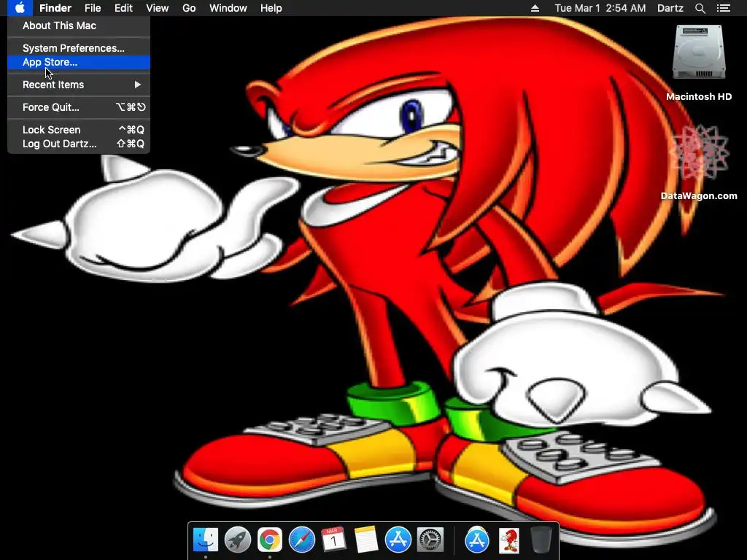This screenshot has height=560, width=747.
Task: Select Lock Screen in the Apple menu
Action: [x=79, y=130]
